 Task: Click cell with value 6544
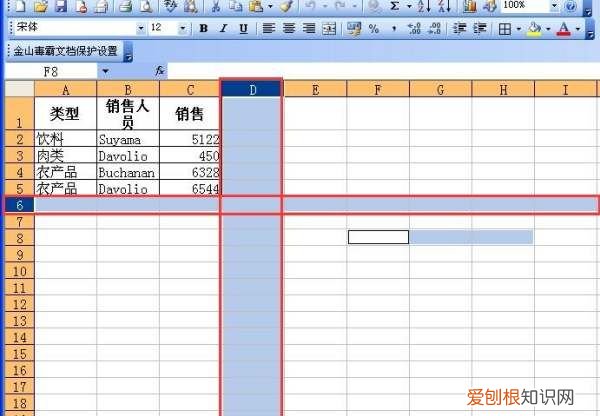click(190, 188)
